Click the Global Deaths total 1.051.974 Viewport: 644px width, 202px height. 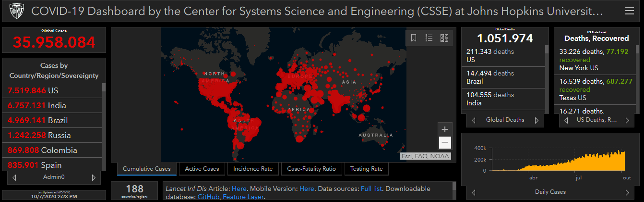(x=505, y=38)
